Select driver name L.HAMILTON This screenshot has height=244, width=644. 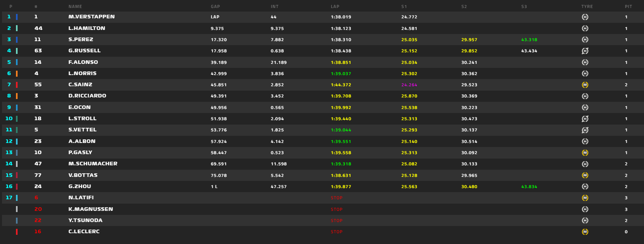coord(87,28)
